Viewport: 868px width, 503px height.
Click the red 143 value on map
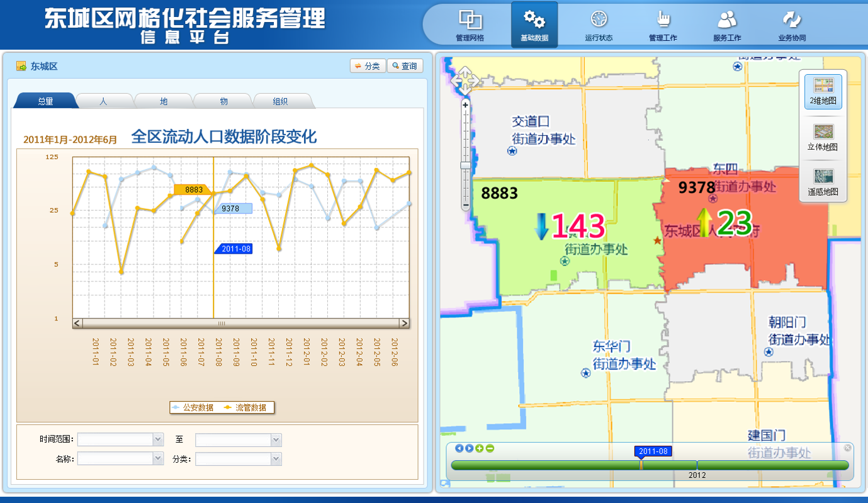click(578, 227)
